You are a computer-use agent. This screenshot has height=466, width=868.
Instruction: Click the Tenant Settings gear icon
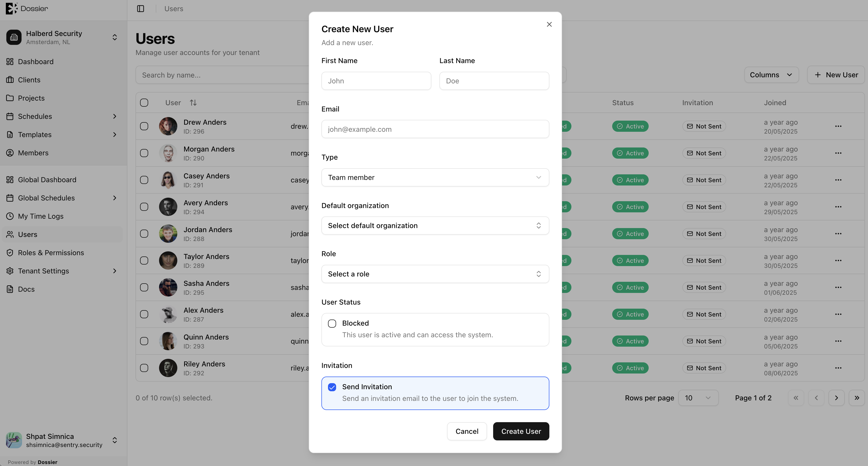point(10,271)
